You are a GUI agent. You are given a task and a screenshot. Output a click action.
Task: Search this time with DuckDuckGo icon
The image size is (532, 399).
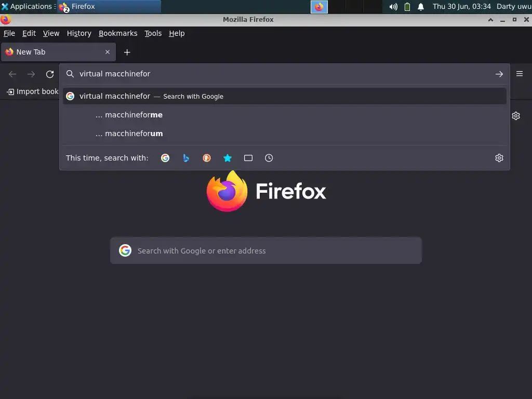pos(207,158)
